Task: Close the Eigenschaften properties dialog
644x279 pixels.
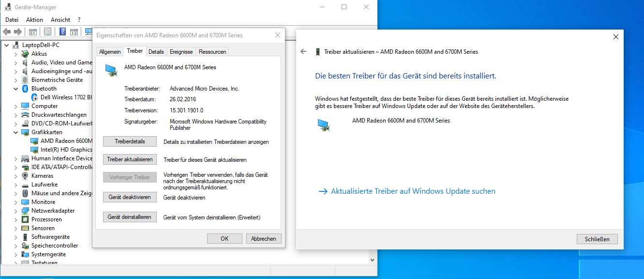Action: 278,35
